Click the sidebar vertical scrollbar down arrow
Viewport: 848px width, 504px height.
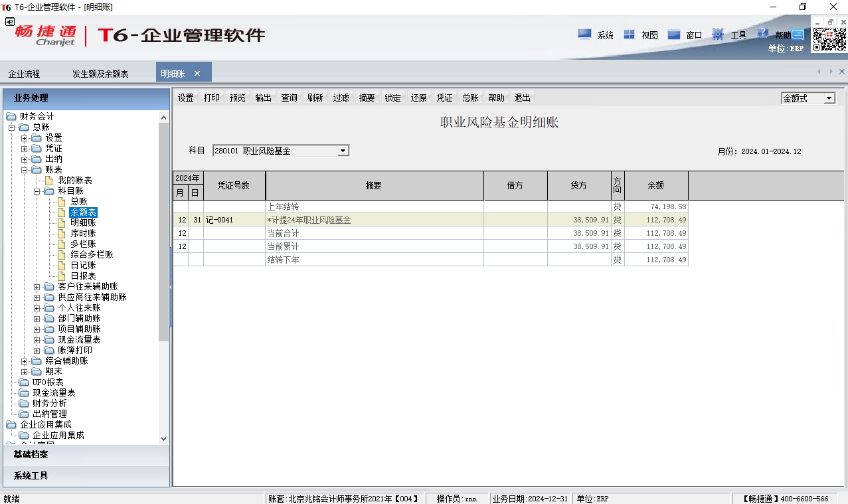tap(164, 438)
